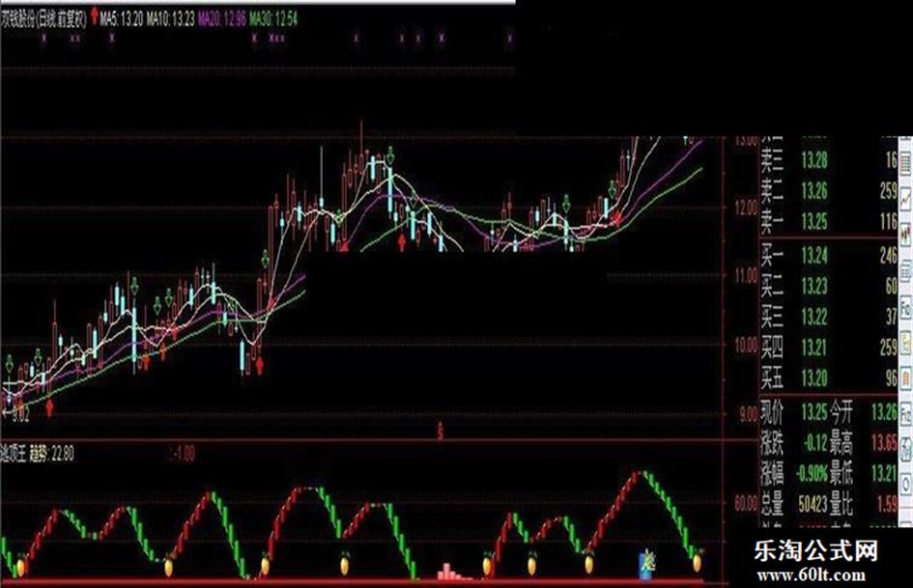Select the 买三 13.22 bid row

click(x=828, y=317)
